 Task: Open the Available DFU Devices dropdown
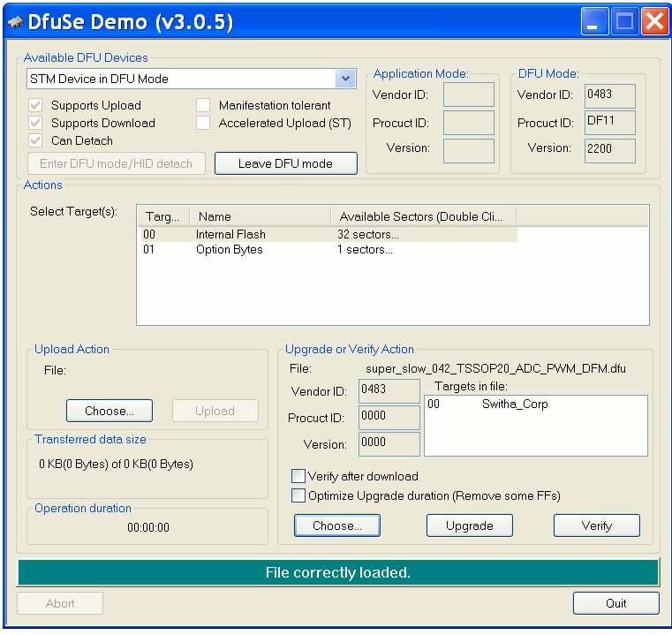345,79
